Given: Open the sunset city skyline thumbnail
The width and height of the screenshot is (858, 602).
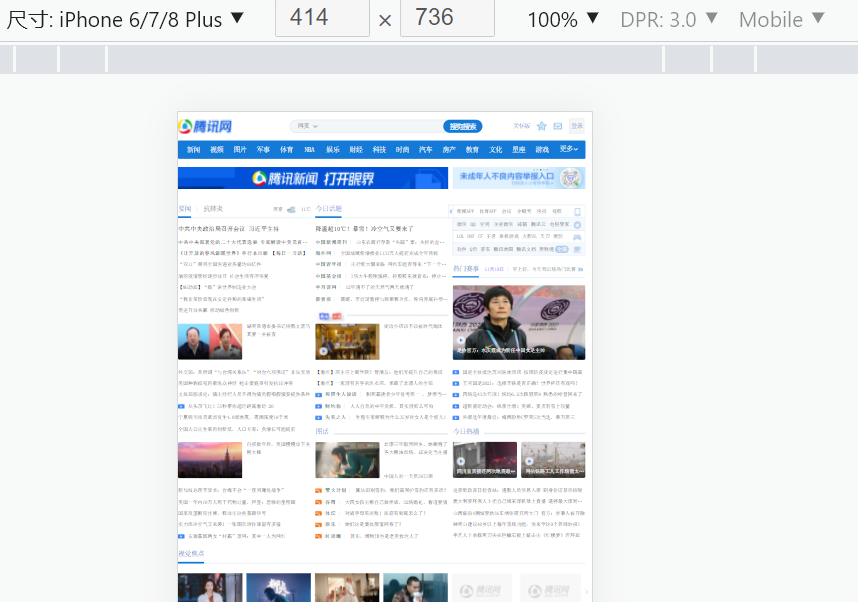Looking at the screenshot, I should pyautogui.click(x=210, y=460).
